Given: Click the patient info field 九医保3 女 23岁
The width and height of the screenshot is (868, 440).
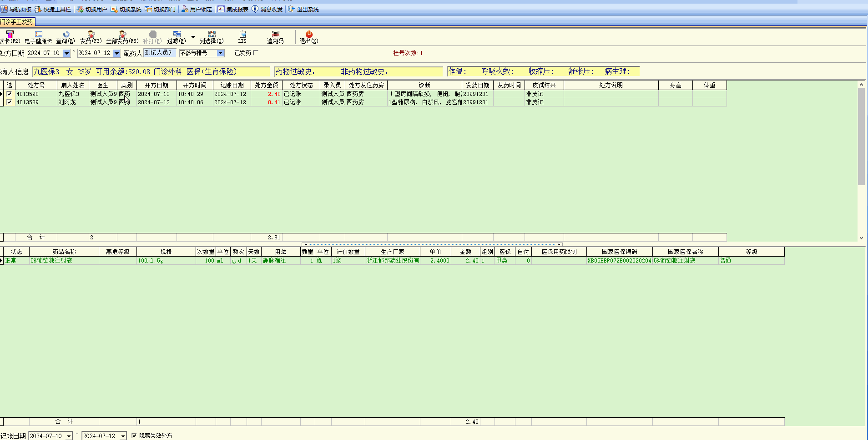Looking at the screenshot, I should coord(151,71).
